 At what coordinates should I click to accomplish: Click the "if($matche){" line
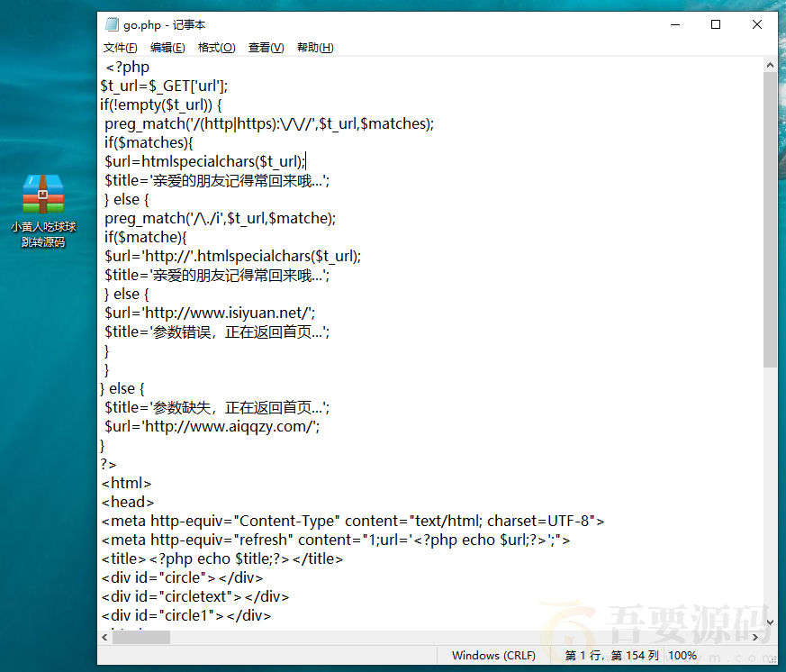pos(145,237)
